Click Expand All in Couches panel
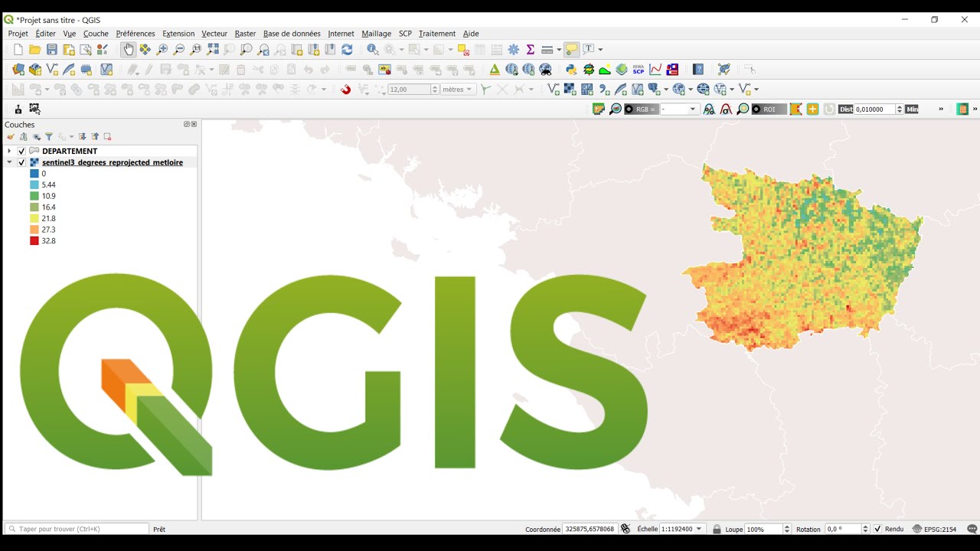980x551 pixels. (83, 137)
